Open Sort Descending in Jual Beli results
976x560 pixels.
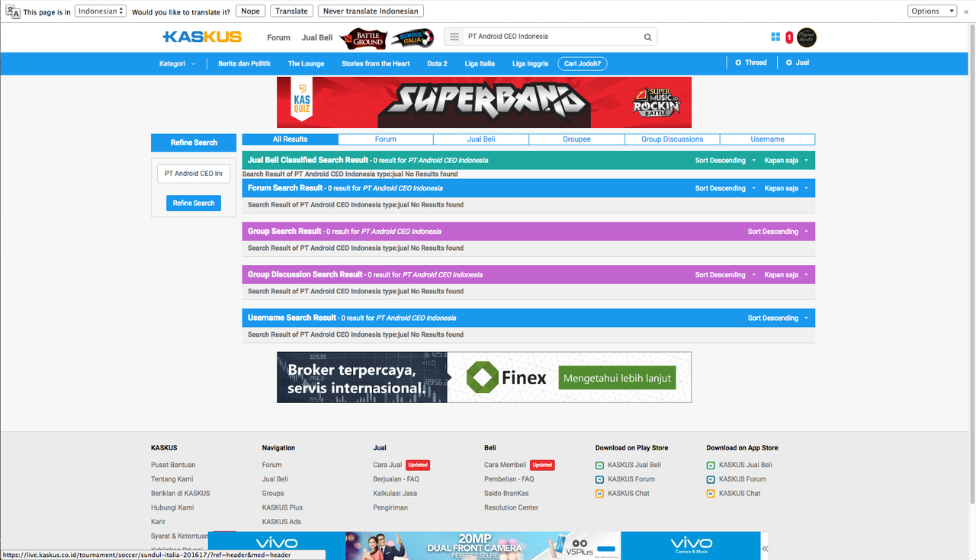click(x=725, y=161)
